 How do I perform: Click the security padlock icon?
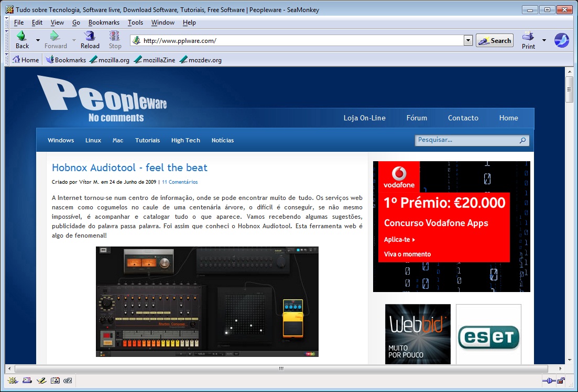click(561, 380)
